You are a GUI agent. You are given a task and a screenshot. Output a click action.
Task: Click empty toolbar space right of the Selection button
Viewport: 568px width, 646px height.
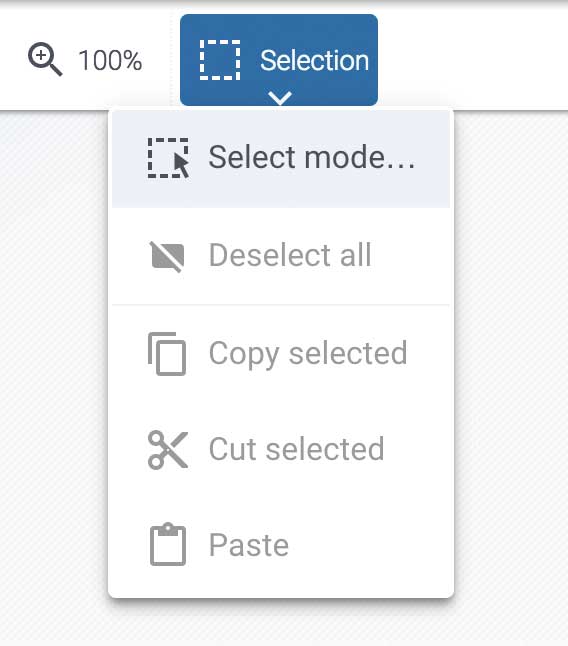pos(473,60)
